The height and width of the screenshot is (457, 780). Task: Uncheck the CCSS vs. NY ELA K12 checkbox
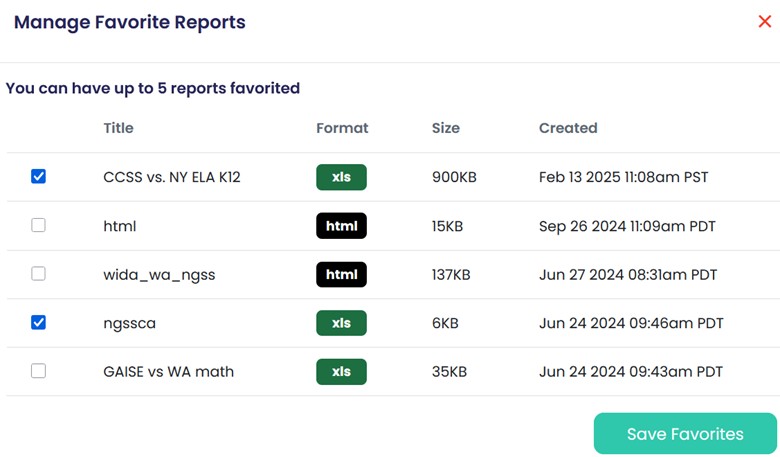(39, 177)
